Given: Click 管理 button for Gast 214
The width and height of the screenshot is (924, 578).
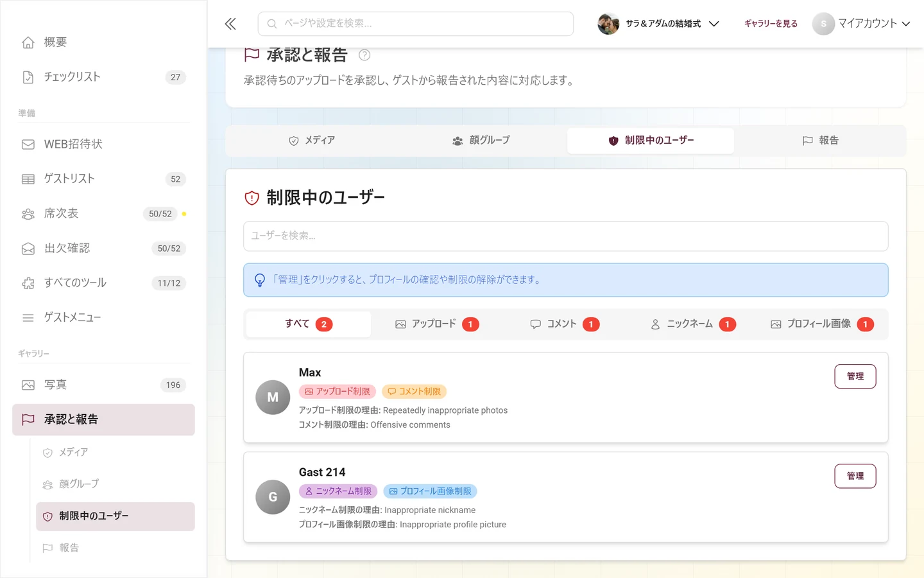Looking at the screenshot, I should (x=855, y=476).
